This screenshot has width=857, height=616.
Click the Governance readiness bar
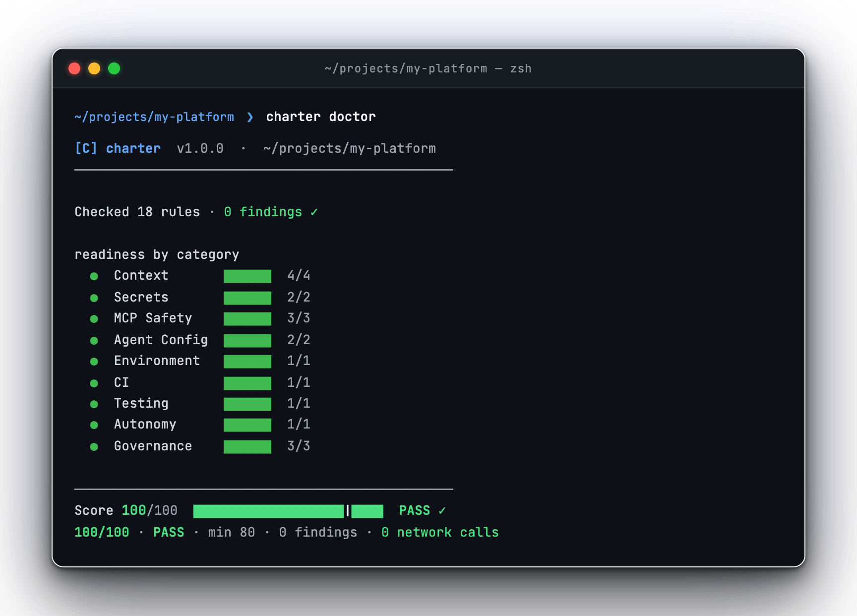[x=247, y=447]
